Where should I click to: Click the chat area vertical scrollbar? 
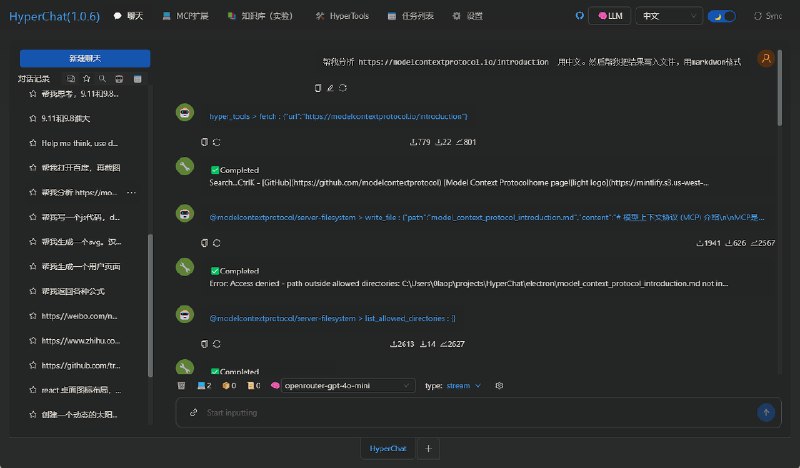click(x=779, y=88)
